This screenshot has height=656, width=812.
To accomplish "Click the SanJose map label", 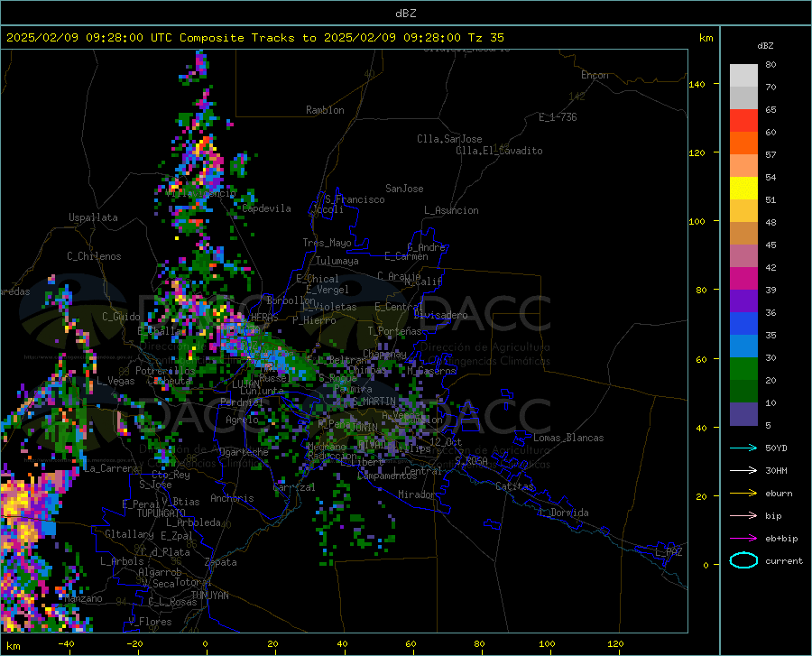I will click(x=404, y=189).
